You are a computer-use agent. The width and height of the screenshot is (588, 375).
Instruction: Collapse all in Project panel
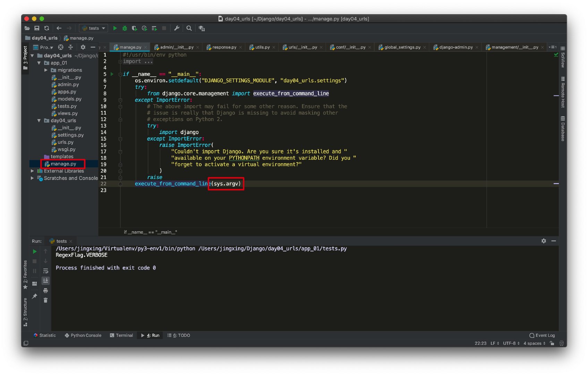point(70,47)
